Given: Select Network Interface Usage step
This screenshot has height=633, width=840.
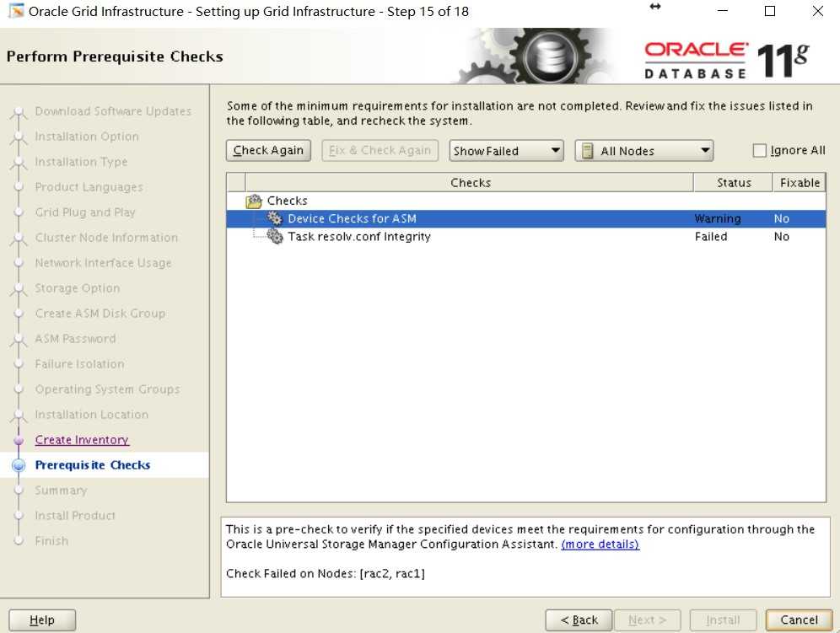Looking at the screenshot, I should (103, 263).
